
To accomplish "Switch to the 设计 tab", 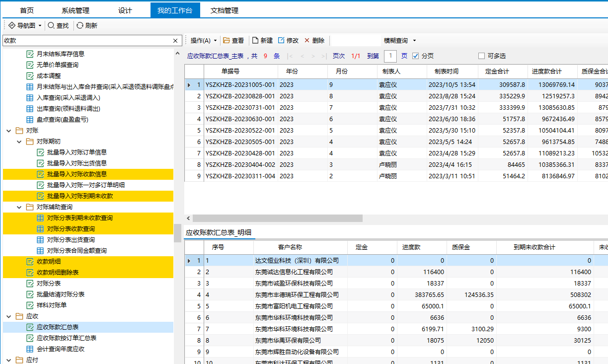I will pos(125,10).
